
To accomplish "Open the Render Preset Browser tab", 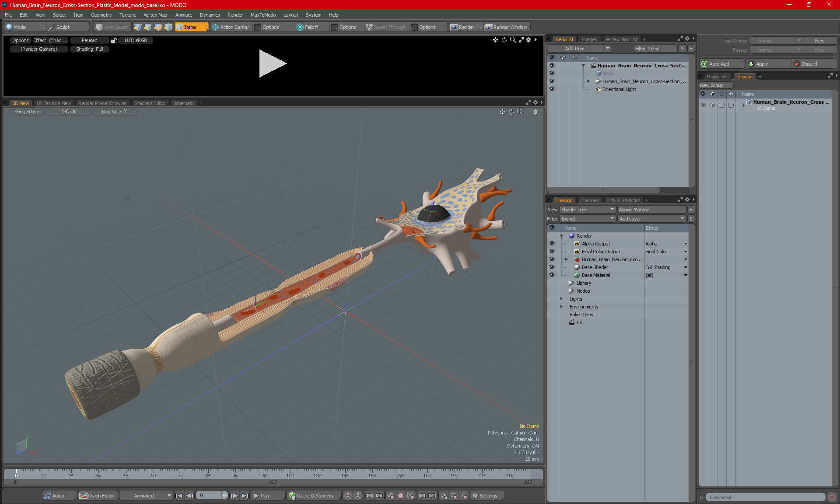I will point(102,103).
